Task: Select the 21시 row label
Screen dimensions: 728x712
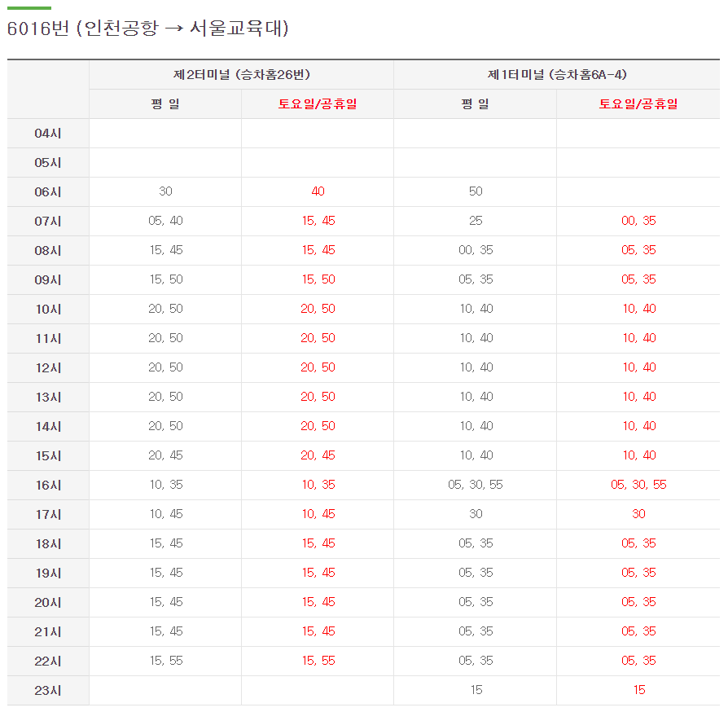Action: point(48,631)
